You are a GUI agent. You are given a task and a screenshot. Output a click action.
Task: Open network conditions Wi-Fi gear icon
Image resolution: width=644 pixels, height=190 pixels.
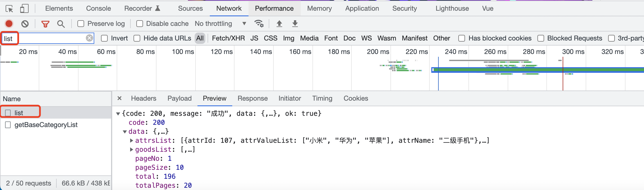point(259,24)
